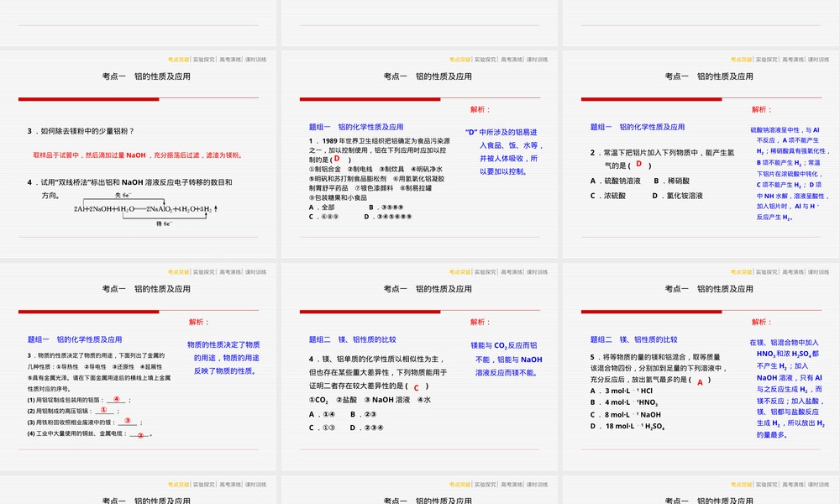The height and width of the screenshot is (504, 840).
Task: Select option A ①④ in question 4
Action: [x=322, y=415]
